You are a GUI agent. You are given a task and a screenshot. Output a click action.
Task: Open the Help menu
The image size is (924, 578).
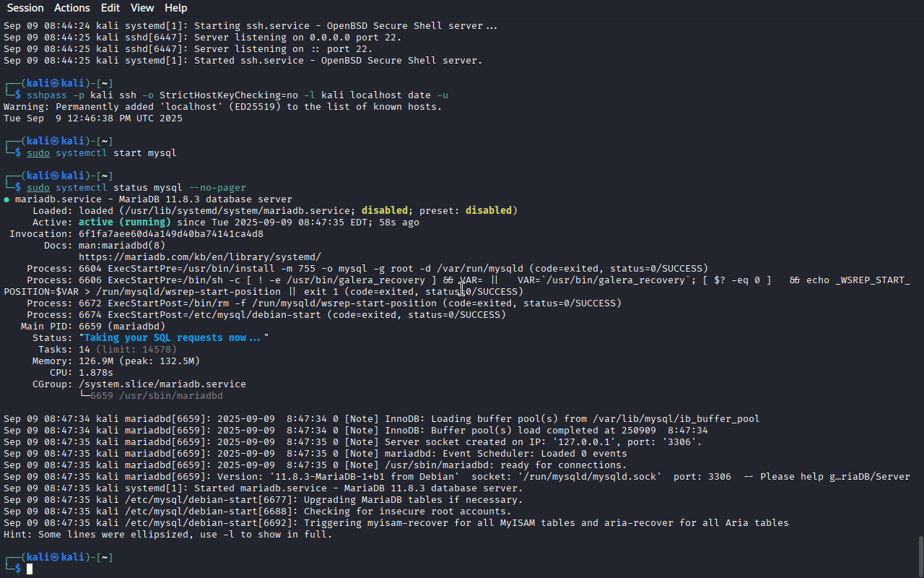click(175, 8)
